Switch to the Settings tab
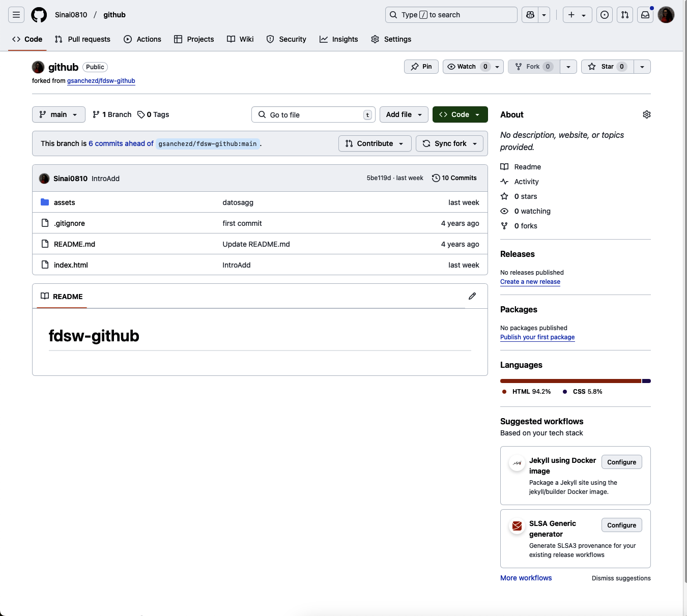 [391, 39]
